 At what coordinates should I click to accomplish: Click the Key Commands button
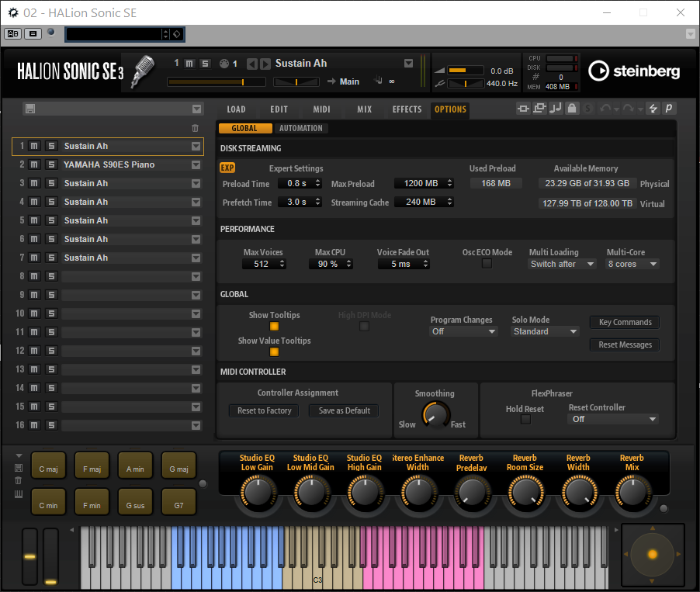(x=625, y=322)
